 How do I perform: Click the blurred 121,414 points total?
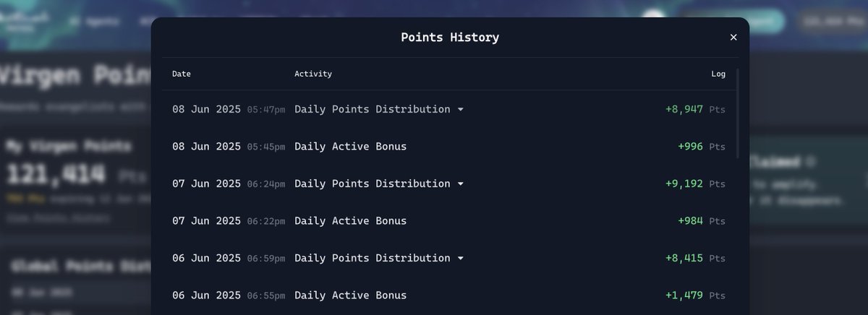tap(56, 173)
